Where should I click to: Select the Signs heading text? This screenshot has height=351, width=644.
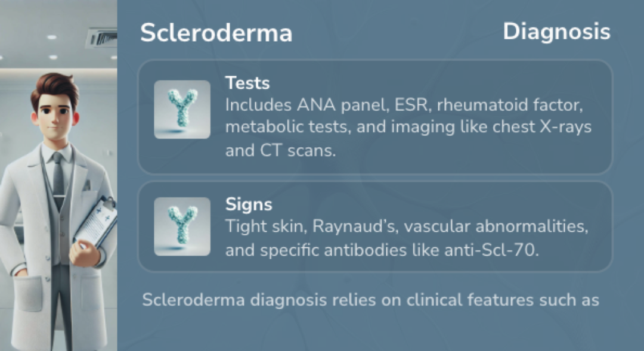point(249,204)
